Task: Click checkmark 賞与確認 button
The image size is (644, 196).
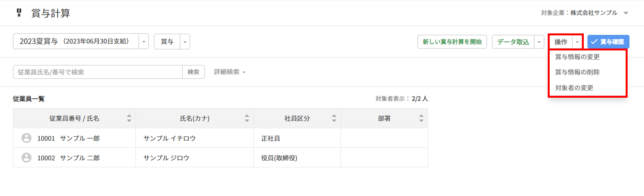Action: pos(608,42)
